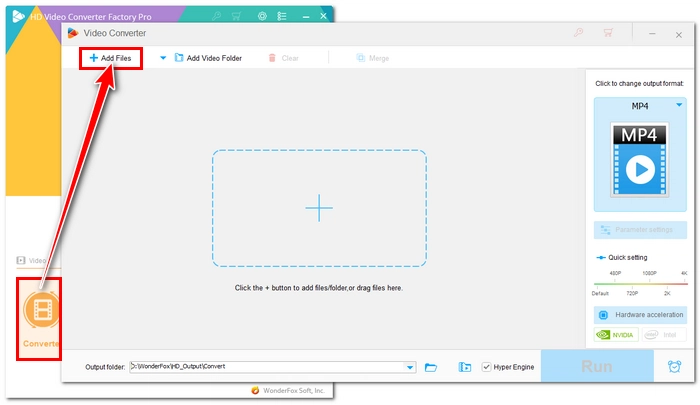Click the Add Video Folder button

pos(208,58)
